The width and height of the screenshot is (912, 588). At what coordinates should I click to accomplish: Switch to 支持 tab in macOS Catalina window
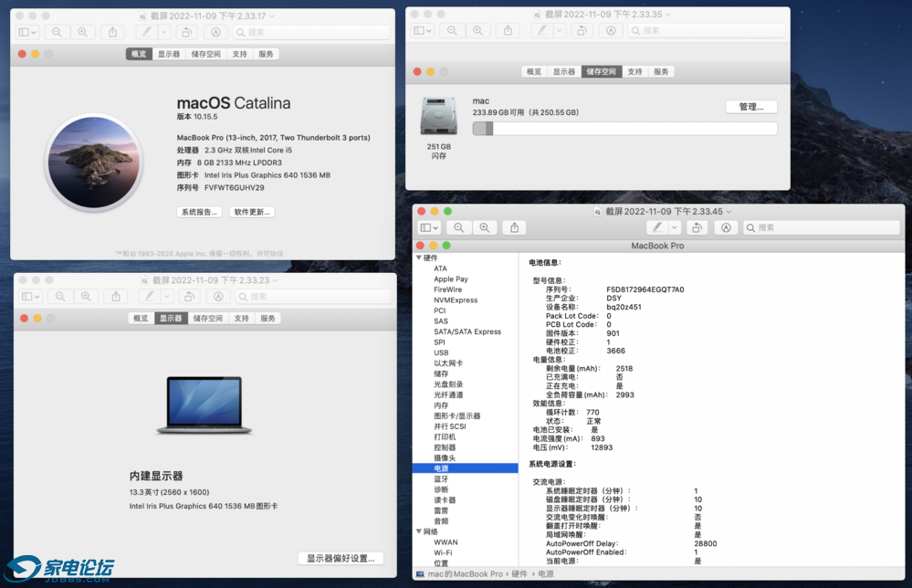pos(239,54)
